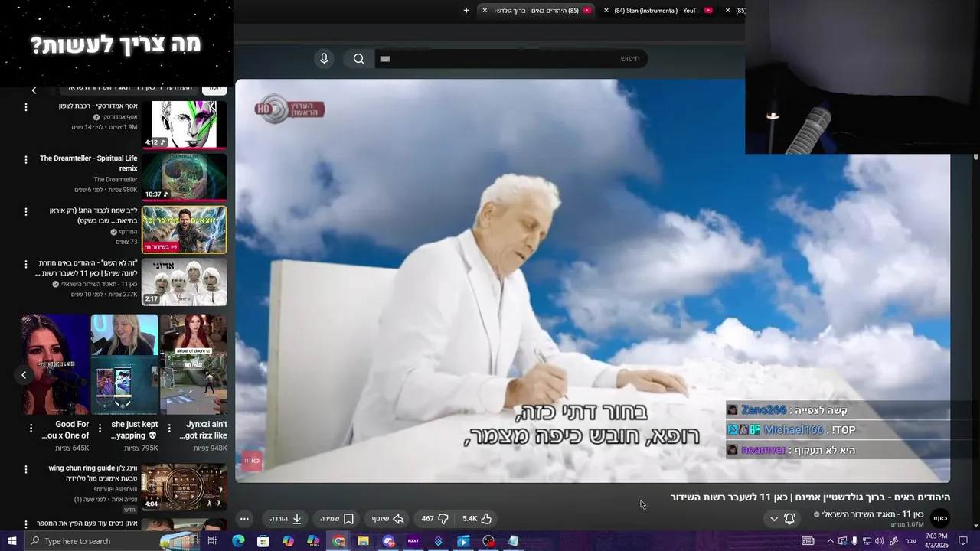Open options for אסף אמדורסקי רכבת לצפון video
Screen dimensions: 980x551
25,107
